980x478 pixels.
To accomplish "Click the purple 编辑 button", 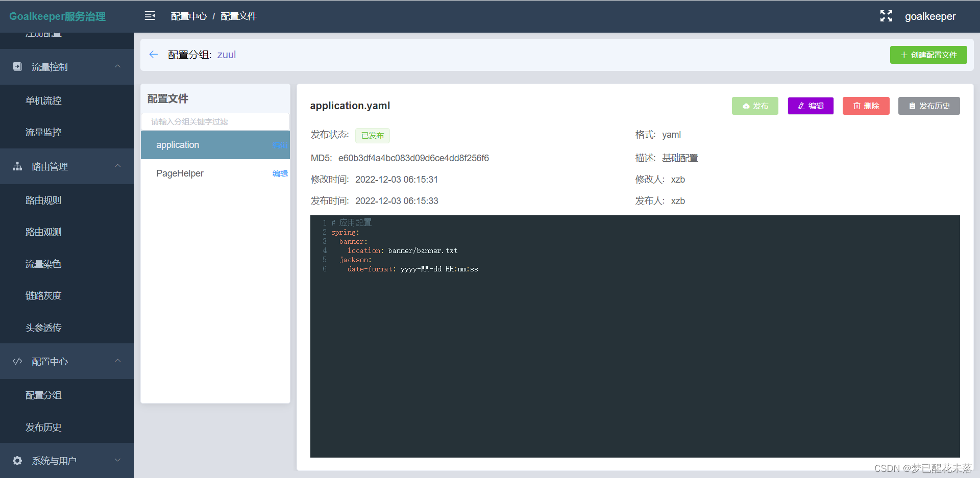I will [811, 106].
